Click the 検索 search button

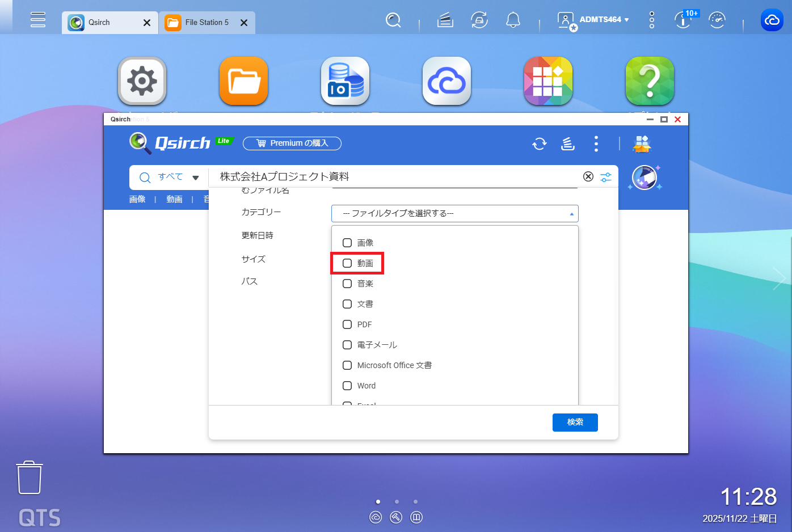click(x=575, y=422)
